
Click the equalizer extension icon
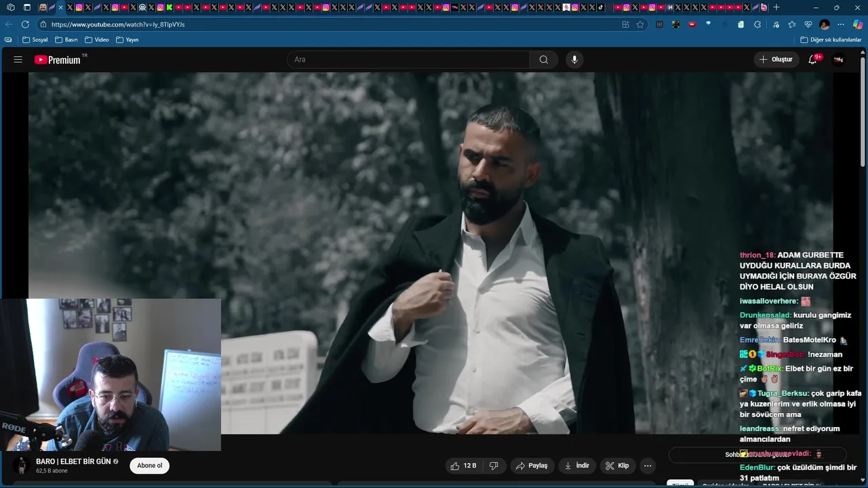[659, 24]
